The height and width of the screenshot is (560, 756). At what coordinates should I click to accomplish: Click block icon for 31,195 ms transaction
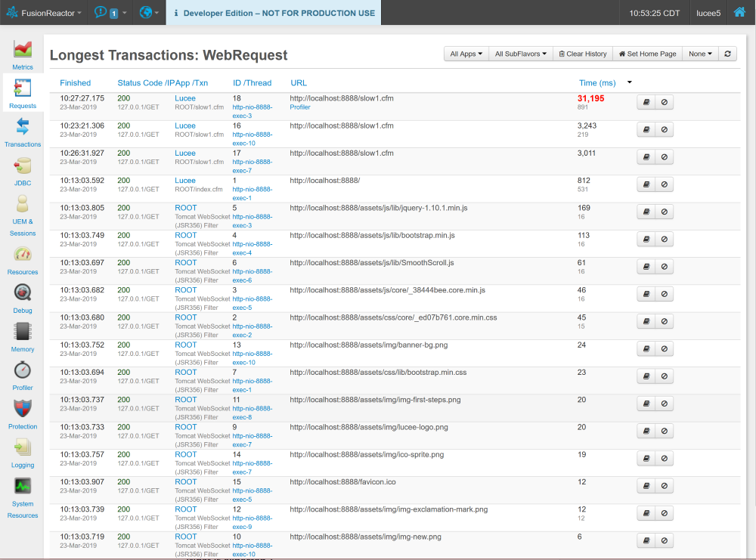[x=665, y=102]
